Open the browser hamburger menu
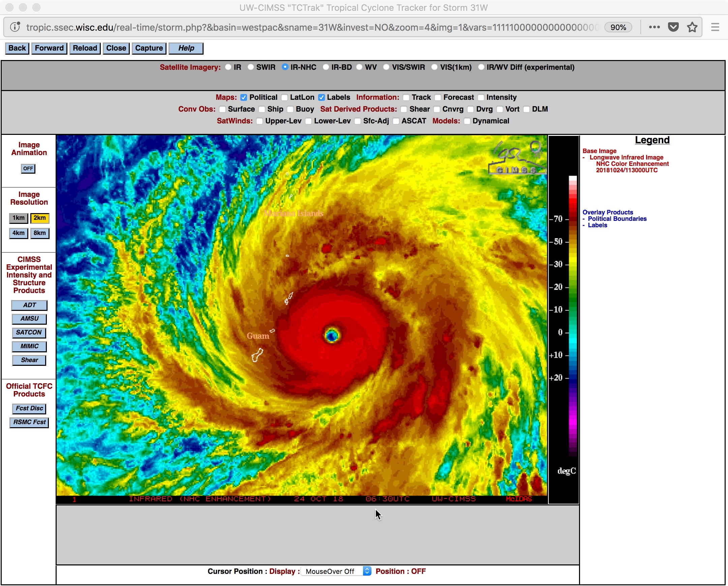The width and height of the screenshot is (728, 586). pyautogui.click(x=715, y=27)
